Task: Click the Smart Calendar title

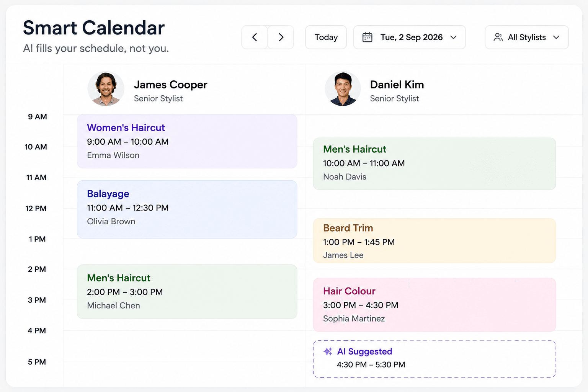Action: coord(94,28)
